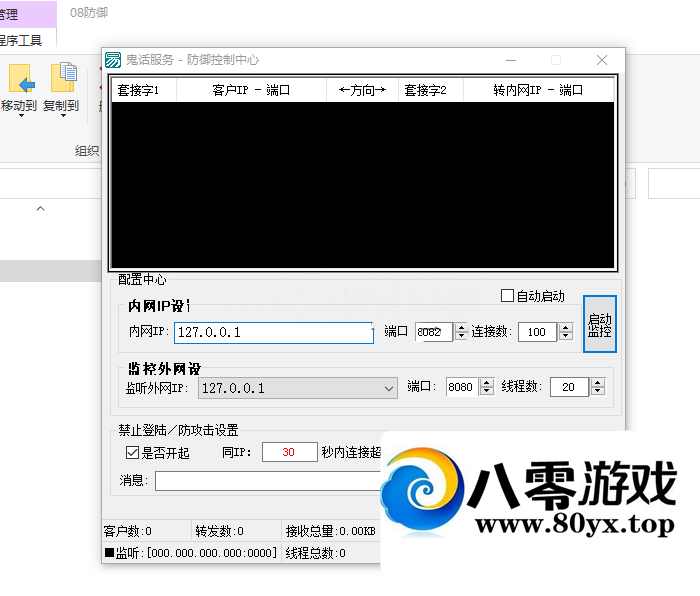Click the defense control center app icon
The height and width of the screenshot is (596, 700).
click(x=113, y=60)
